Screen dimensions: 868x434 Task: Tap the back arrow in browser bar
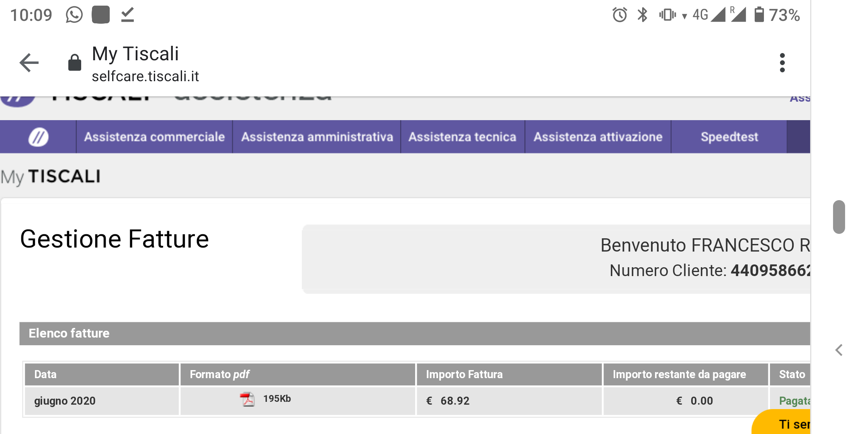click(29, 63)
